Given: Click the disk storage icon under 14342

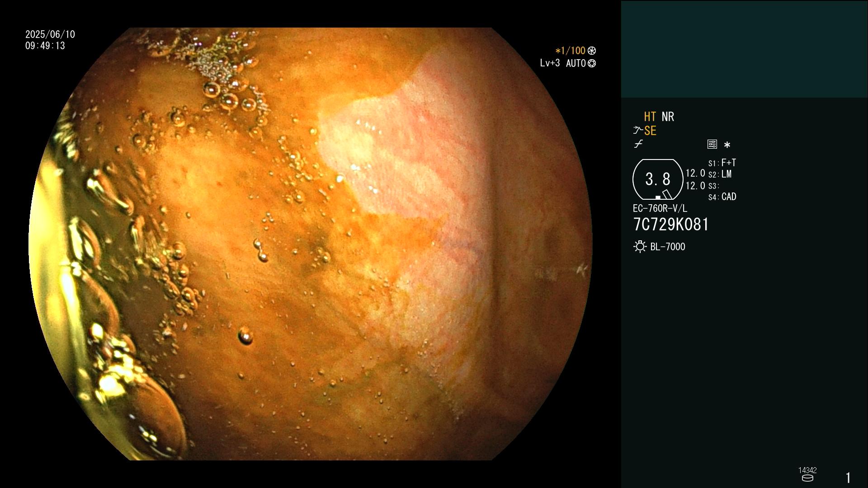Looking at the screenshot, I should tap(807, 478).
